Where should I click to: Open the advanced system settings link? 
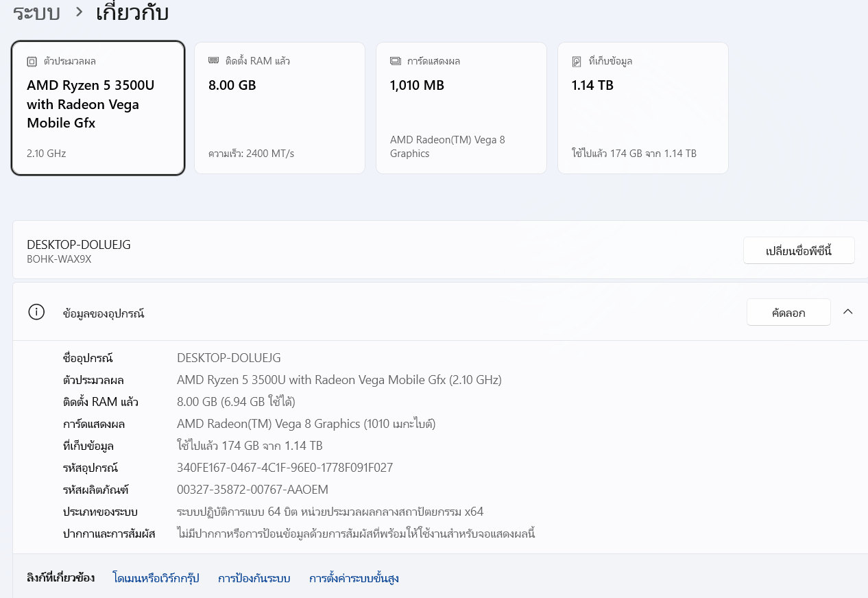(354, 578)
